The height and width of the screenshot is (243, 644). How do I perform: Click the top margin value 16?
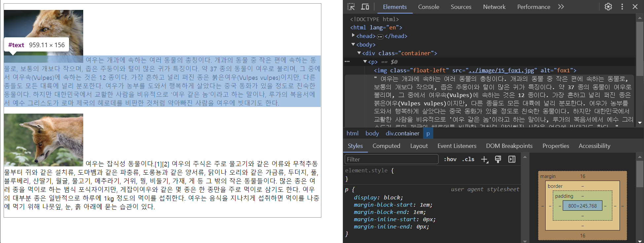click(x=583, y=176)
